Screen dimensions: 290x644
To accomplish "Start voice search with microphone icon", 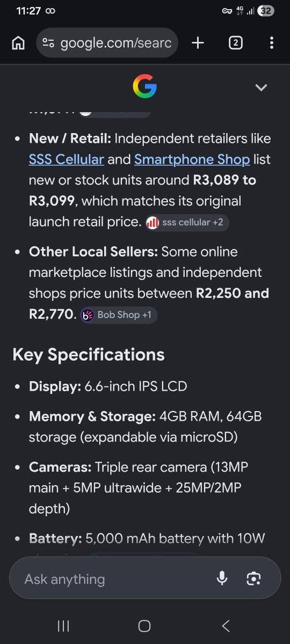I will [222, 578].
